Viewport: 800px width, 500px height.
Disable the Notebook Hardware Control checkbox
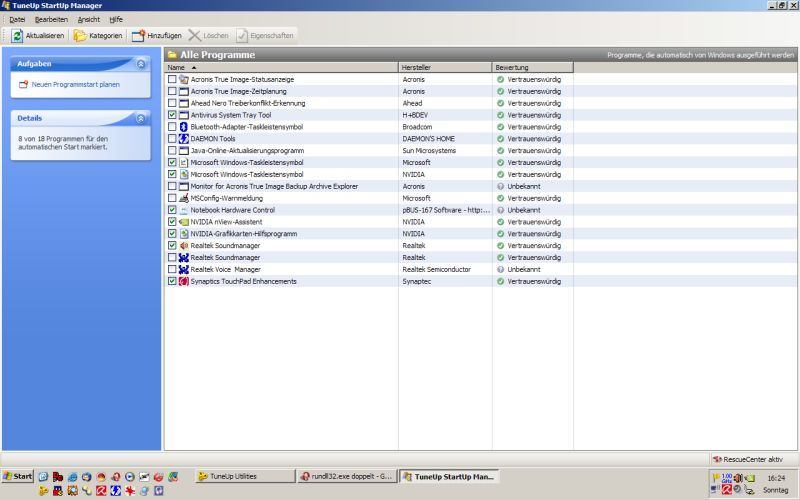pyautogui.click(x=172, y=210)
